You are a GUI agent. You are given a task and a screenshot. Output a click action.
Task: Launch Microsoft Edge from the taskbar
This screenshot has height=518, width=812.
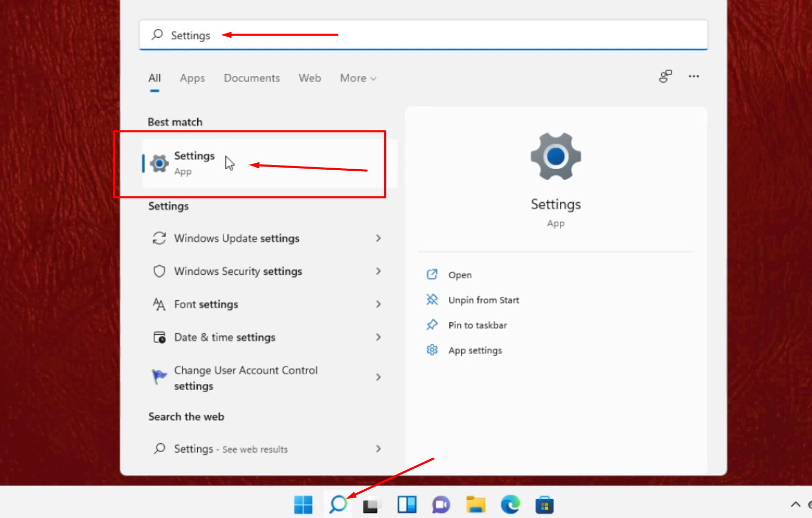click(x=510, y=505)
